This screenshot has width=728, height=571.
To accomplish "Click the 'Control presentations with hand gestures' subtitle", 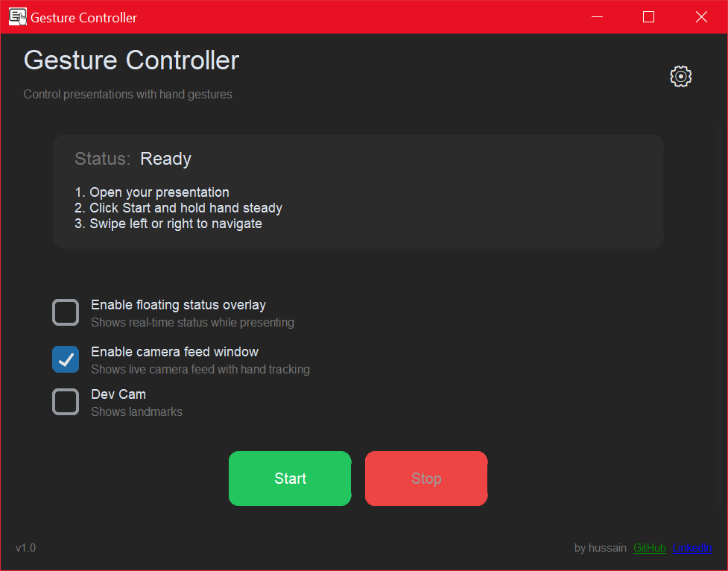I will 127,94.
